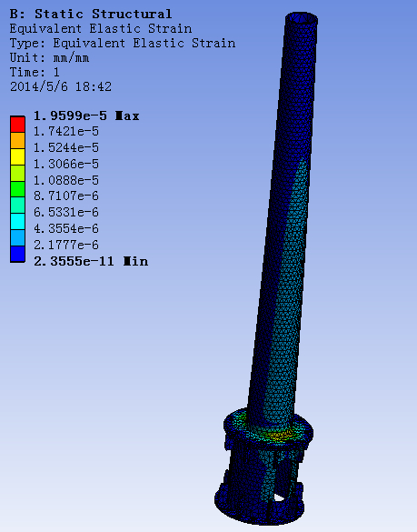
Task: Select the '8.7107e-6' legend value
Action: (66, 196)
